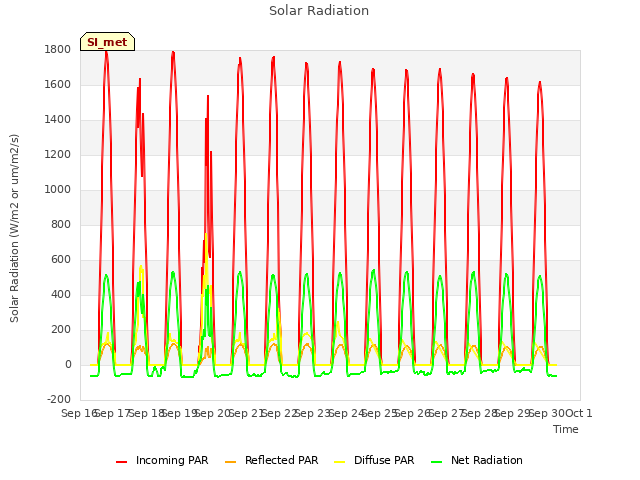This screenshot has width=640, height=480.
Task: Click the 1200 y-axis tick label
Action: (x=58, y=155)
